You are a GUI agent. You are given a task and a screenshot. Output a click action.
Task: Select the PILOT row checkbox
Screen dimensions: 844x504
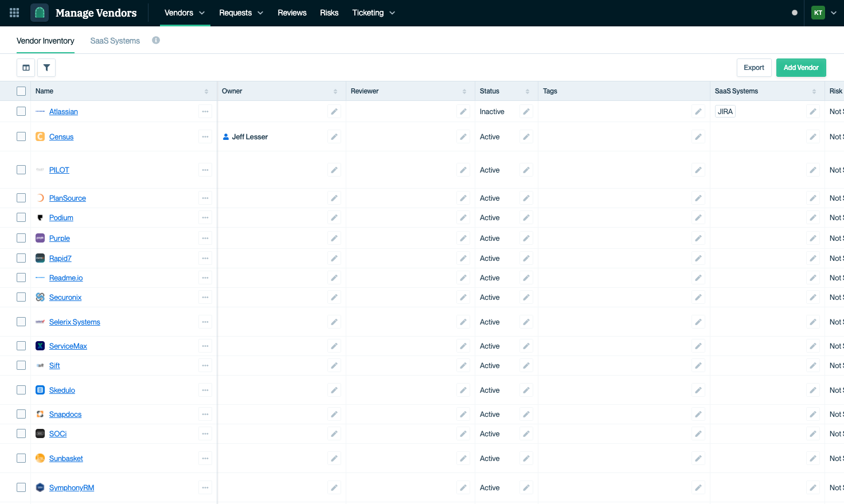pyautogui.click(x=21, y=170)
